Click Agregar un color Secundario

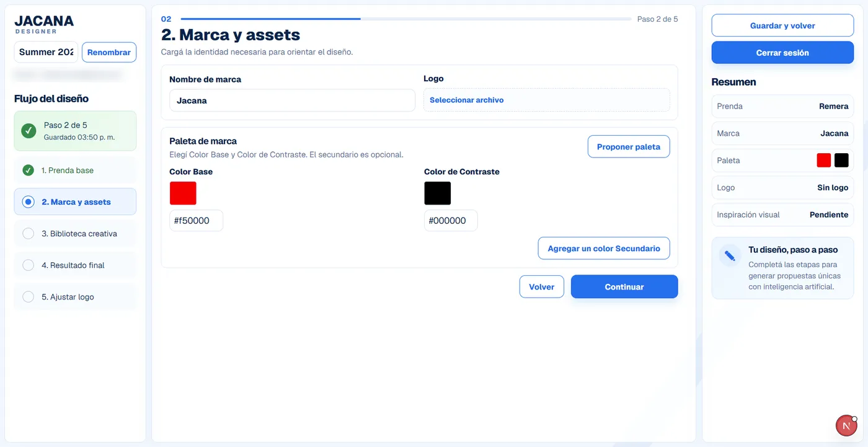[604, 248]
